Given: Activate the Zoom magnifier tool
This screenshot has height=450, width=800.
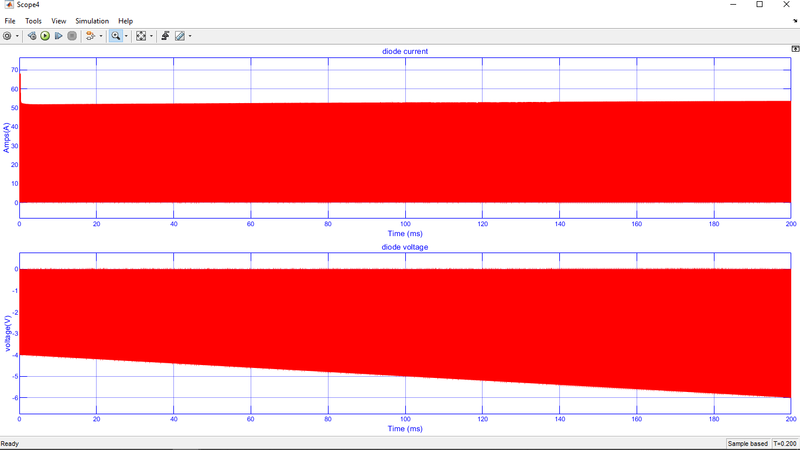Looking at the screenshot, I should click(x=116, y=36).
